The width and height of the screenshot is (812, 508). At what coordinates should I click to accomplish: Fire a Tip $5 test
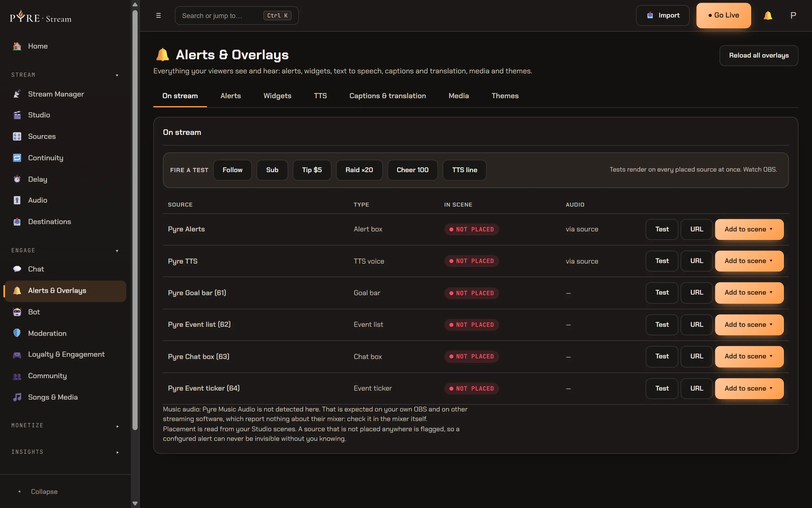(312, 170)
